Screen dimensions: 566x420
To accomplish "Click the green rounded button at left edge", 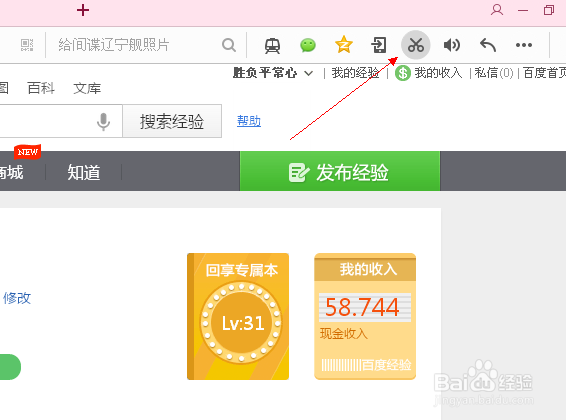I will coord(10,367).
